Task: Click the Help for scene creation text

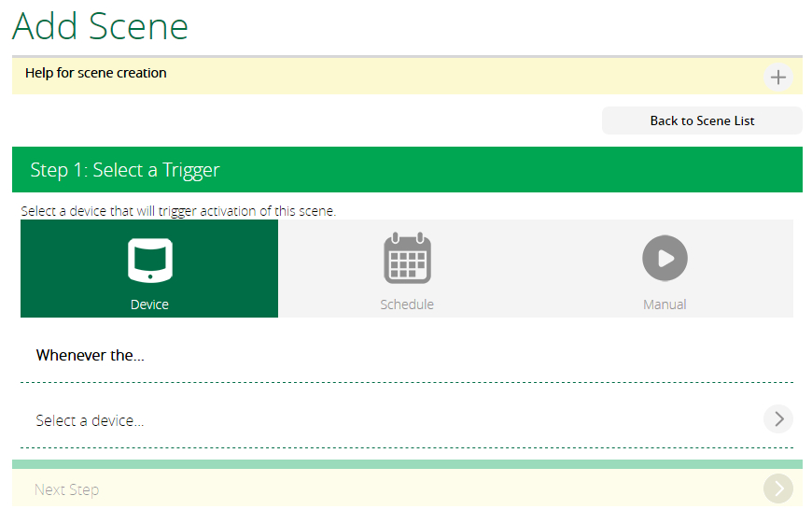Action: click(x=95, y=73)
